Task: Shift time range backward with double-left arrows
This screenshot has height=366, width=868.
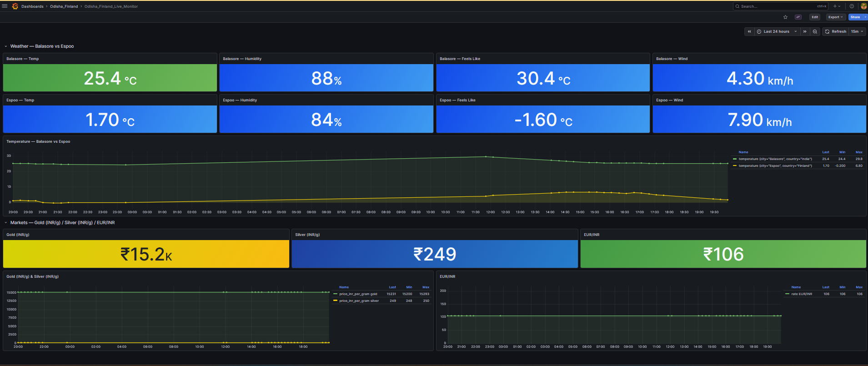Action: click(x=749, y=32)
